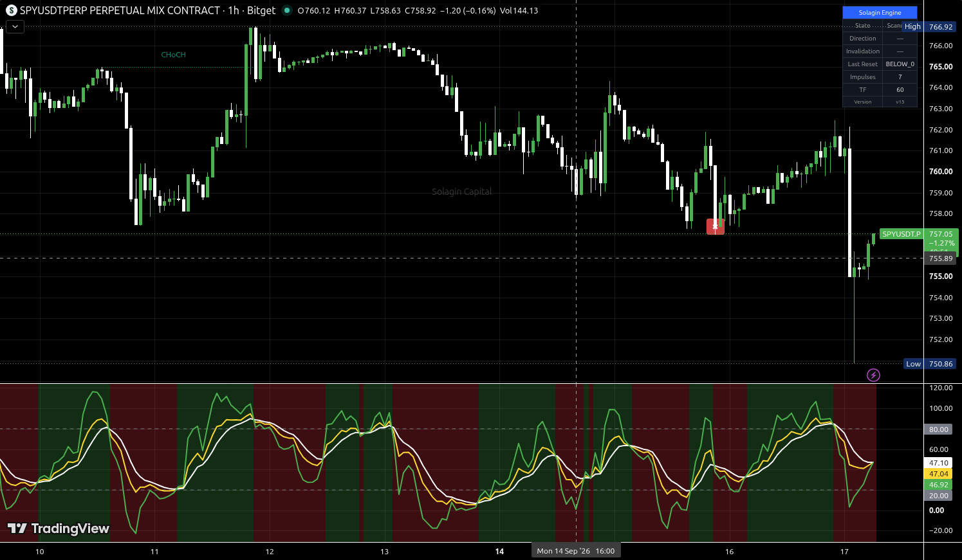Click the open value O760.12
The height and width of the screenshot is (560, 962).
pos(314,11)
